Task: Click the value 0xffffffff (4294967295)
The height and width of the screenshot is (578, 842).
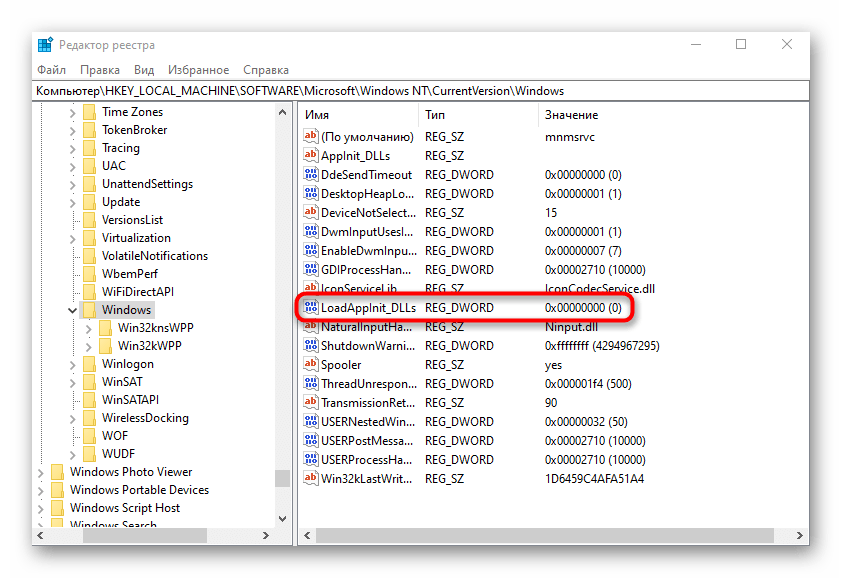Action: point(602,345)
